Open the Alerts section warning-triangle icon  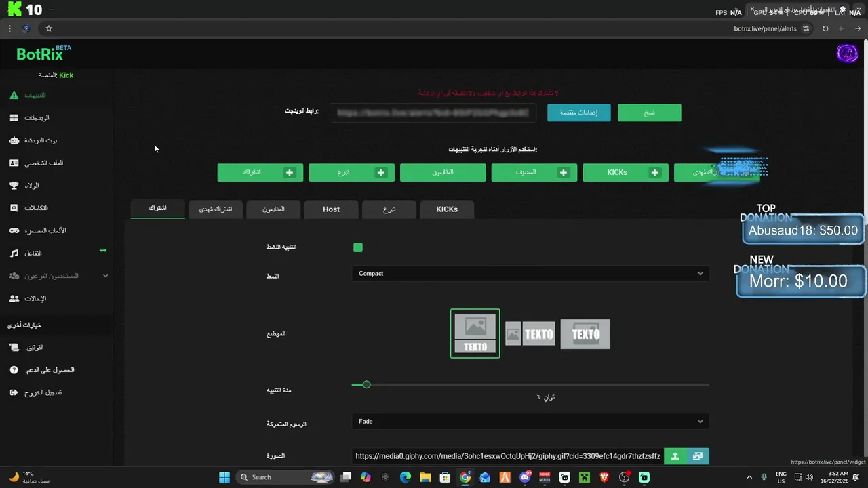tap(14, 96)
